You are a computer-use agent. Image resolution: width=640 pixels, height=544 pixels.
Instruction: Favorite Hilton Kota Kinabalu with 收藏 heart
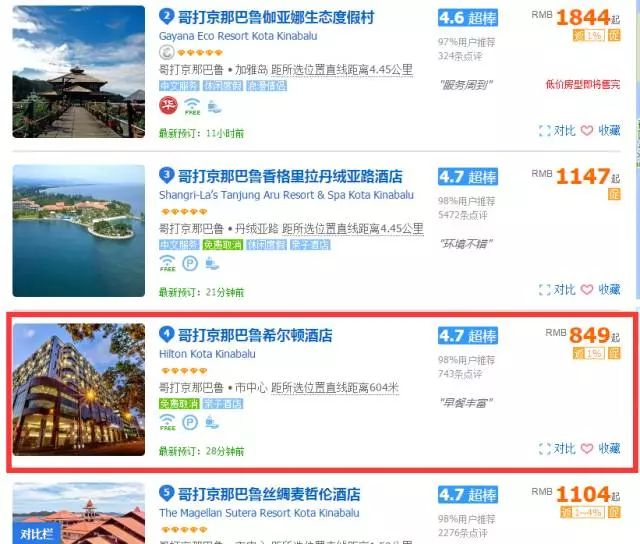(x=600, y=449)
